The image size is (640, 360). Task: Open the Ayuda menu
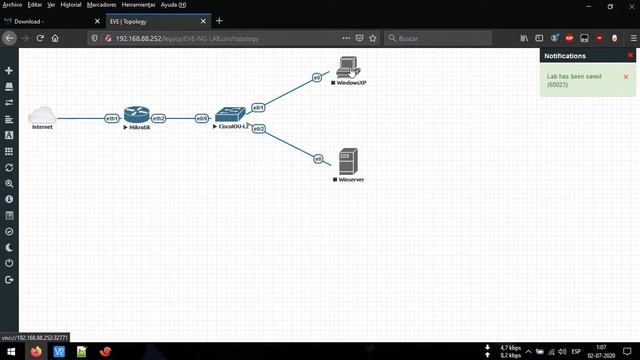[173, 5]
